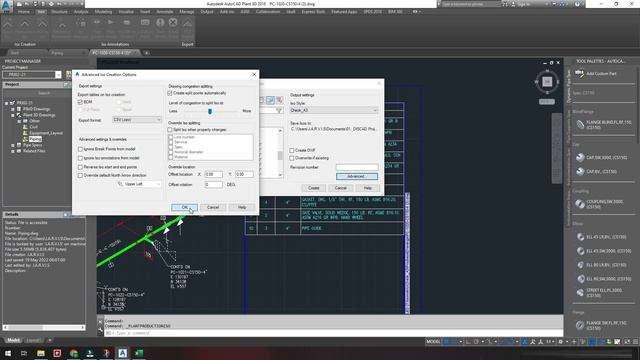The image size is (640, 360).
Task: Open the Modeling ribbon tab
Action: (103, 12)
